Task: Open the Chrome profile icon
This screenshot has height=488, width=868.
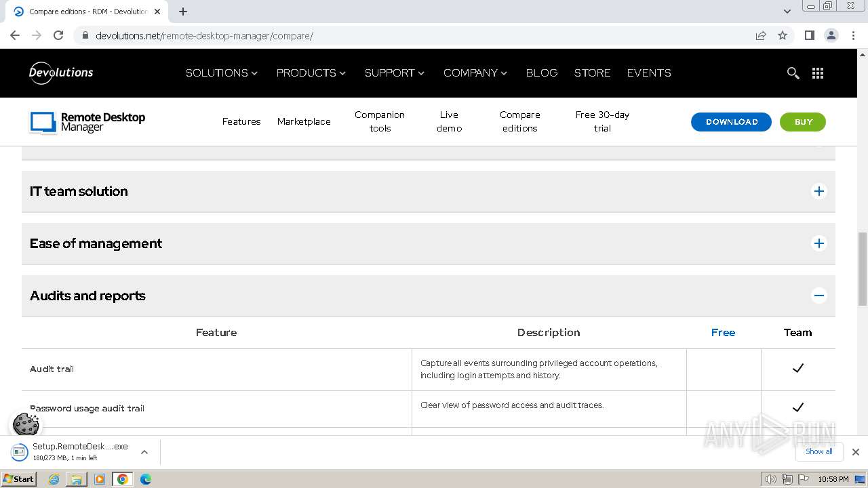Action: tap(831, 35)
